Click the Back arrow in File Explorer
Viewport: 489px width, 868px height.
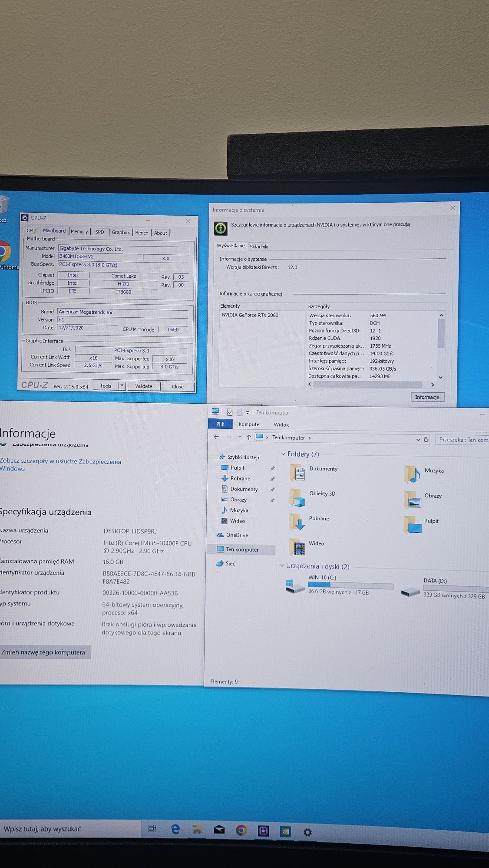(216, 437)
